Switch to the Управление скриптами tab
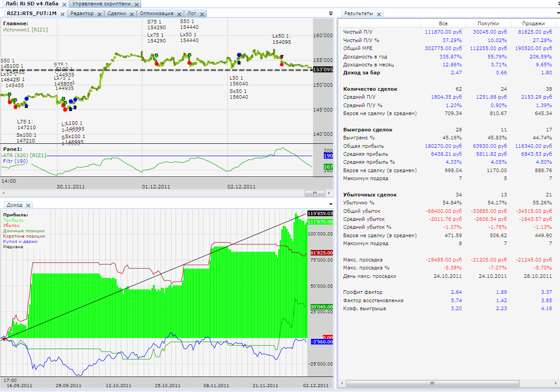560x392 pixels. [x=101, y=4]
